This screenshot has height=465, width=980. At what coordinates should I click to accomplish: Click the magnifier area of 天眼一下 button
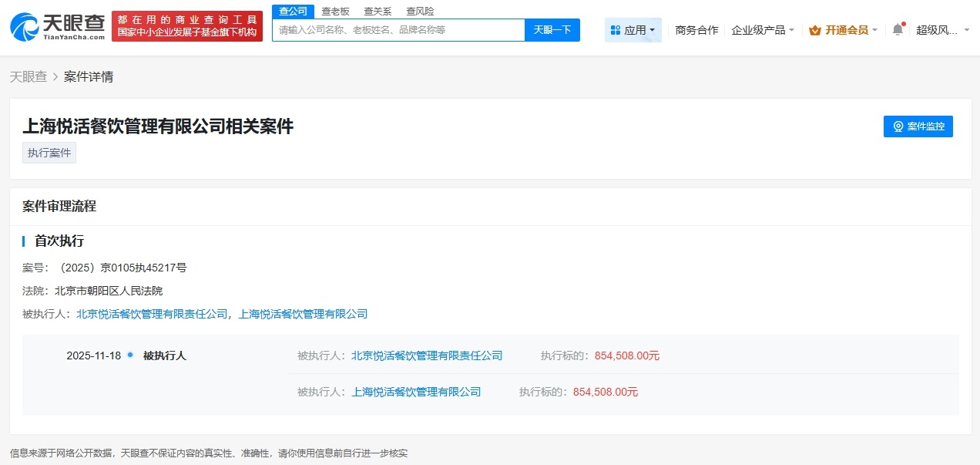554,30
